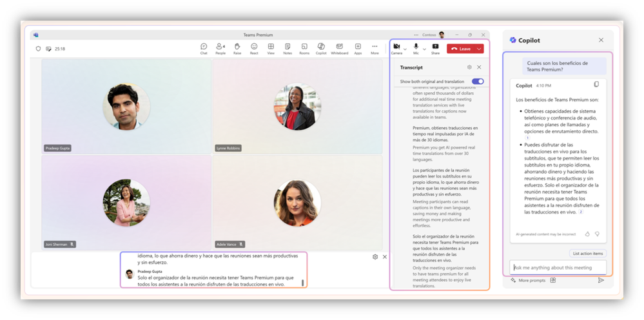This screenshot has height=320, width=644.
Task: Open meeting Notes
Action: point(288,48)
